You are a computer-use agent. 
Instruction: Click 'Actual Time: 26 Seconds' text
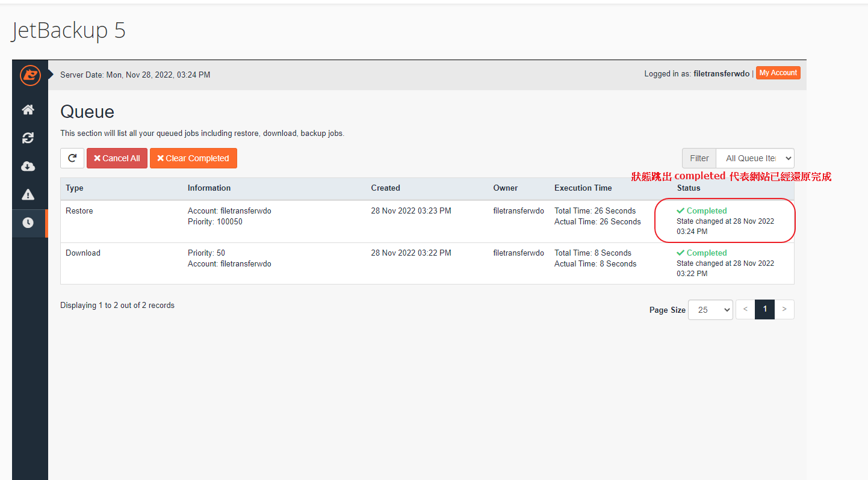point(597,222)
